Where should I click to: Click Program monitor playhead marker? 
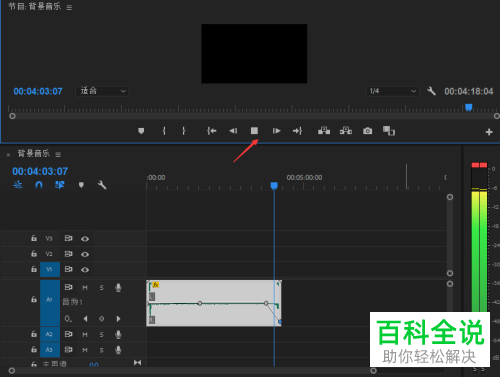(469, 107)
